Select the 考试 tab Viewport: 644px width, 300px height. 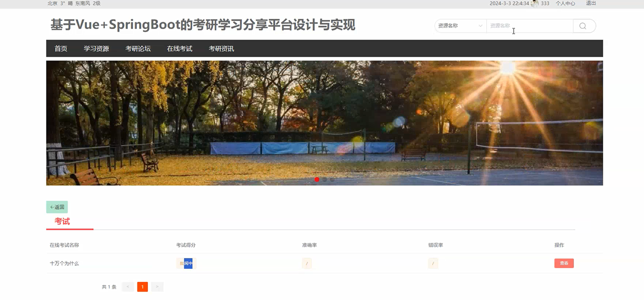[62, 221]
